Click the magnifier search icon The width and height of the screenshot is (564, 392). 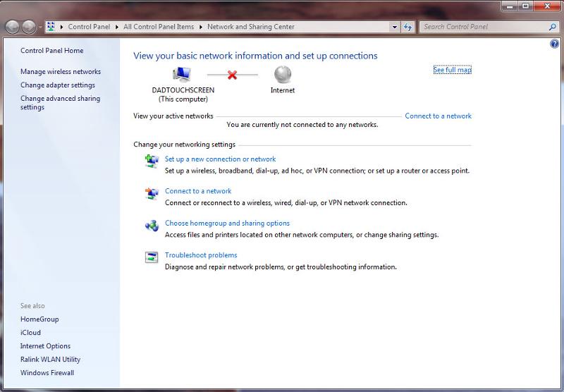[553, 27]
